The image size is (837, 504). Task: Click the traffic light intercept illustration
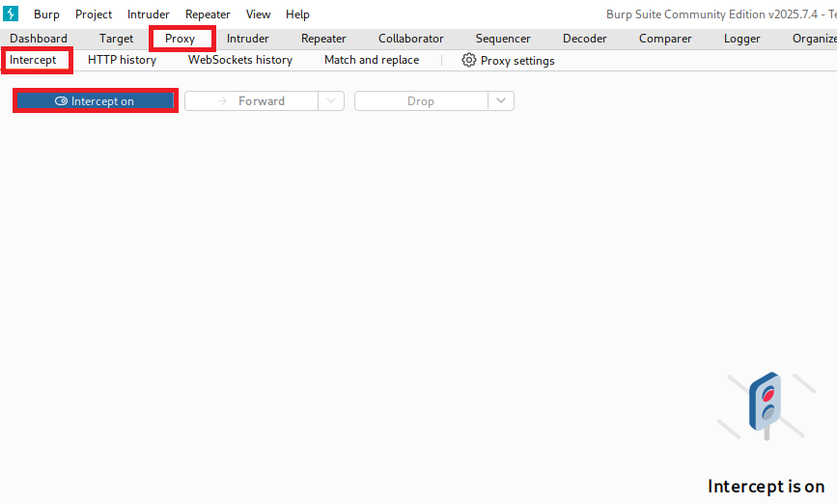[x=767, y=406]
